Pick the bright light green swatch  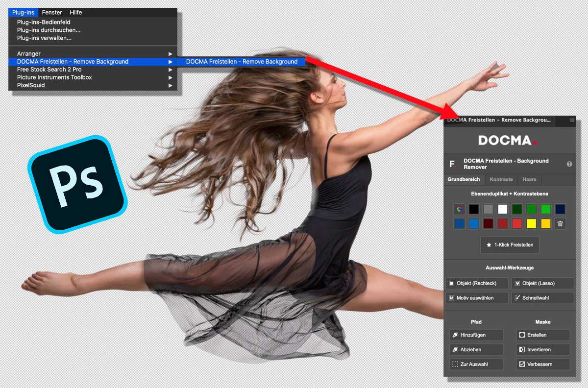click(x=546, y=209)
